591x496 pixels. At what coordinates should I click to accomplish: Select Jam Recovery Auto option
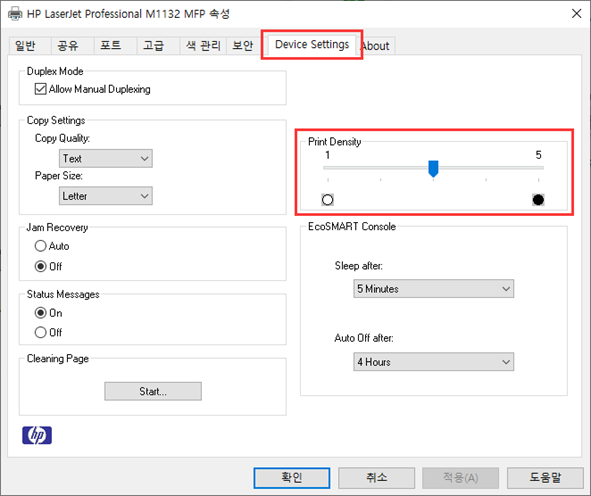(x=40, y=246)
